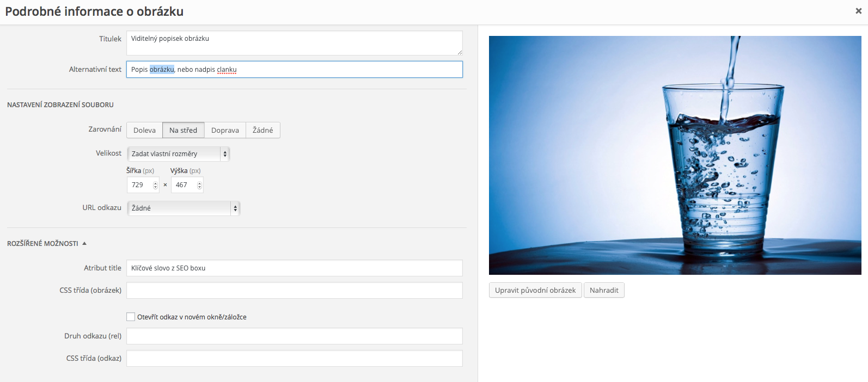Viewport: 868px width, 382px height.
Task: Open the Velikost size dropdown
Action: (178, 154)
